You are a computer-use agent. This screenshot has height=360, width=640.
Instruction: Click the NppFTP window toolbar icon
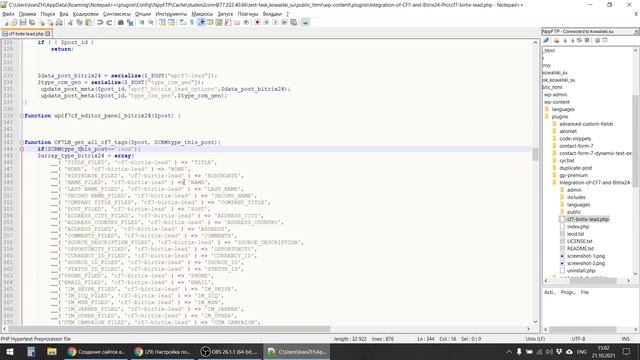(305, 22)
